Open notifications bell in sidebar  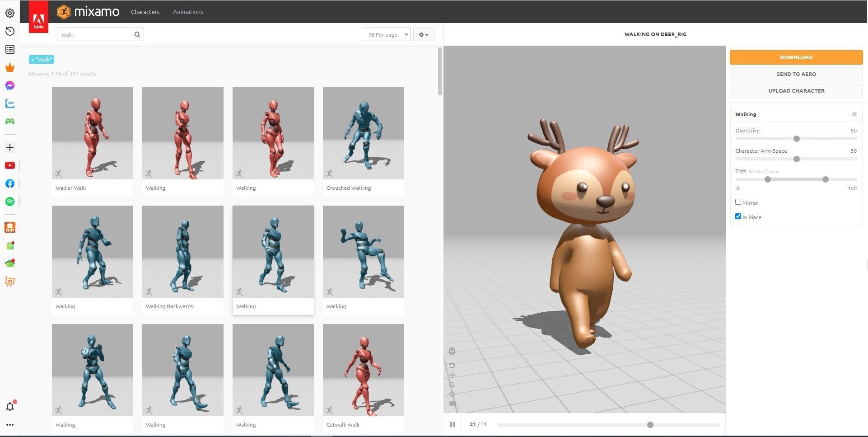[10, 406]
